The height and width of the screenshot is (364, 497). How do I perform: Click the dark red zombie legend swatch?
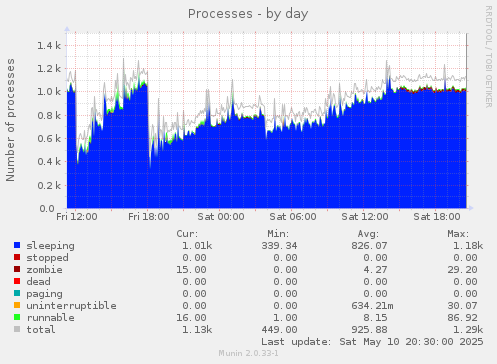tap(17, 269)
